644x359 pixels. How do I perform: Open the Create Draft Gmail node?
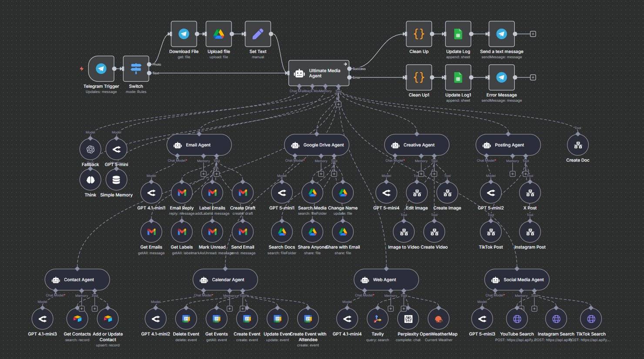pos(243,193)
